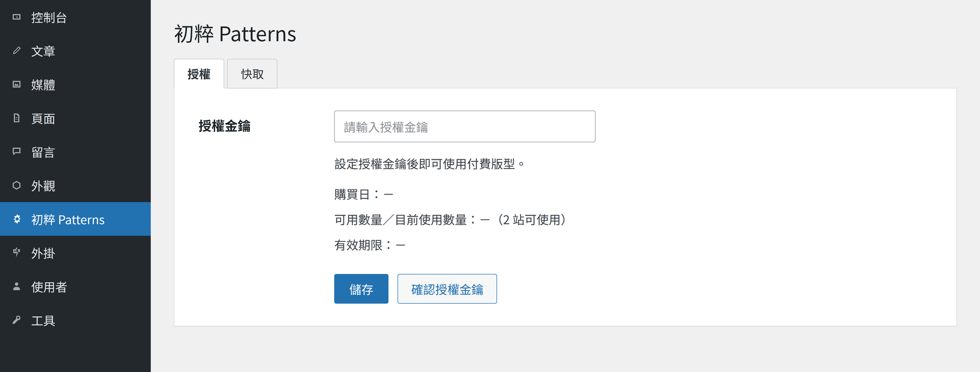Click the 外掛 plugin icon
Viewport: 980px width, 372px height.
[x=17, y=252]
